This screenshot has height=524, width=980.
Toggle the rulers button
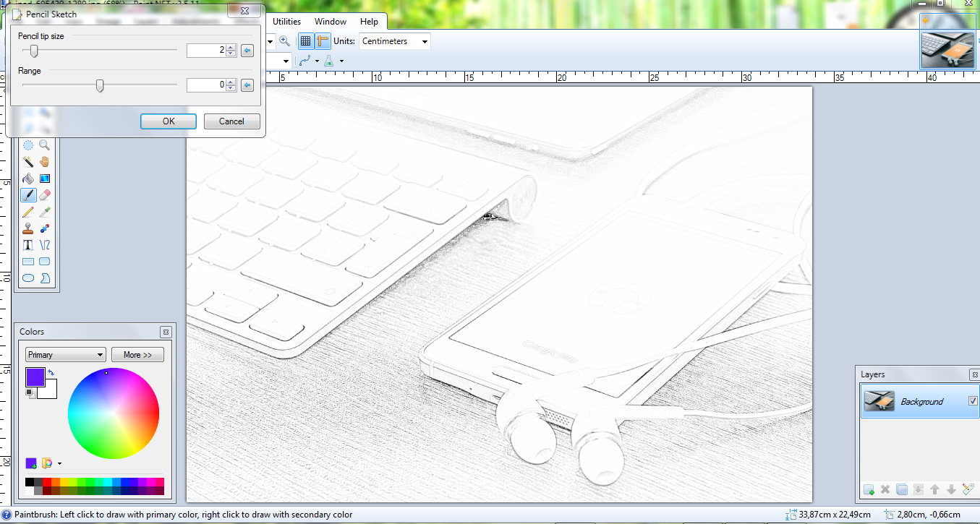[x=323, y=41]
